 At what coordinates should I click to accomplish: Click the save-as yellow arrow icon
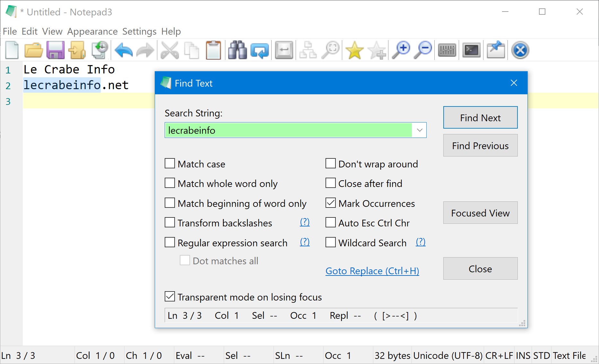coord(77,50)
